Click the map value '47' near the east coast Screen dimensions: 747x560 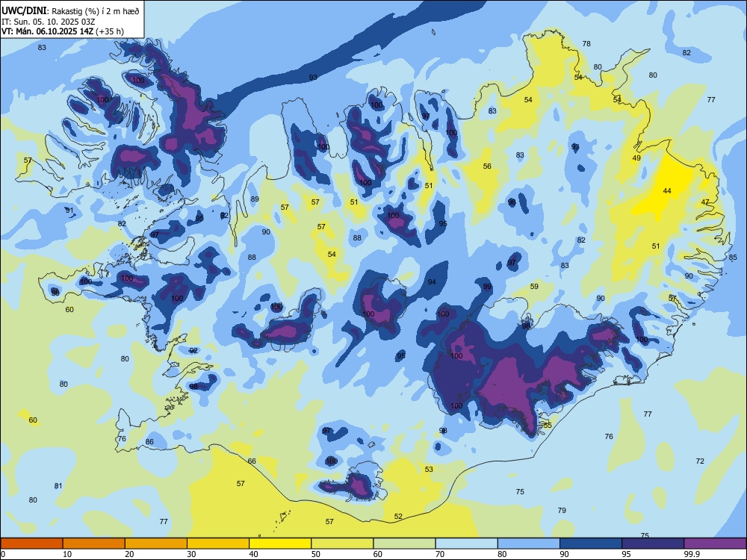click(705, 202)
